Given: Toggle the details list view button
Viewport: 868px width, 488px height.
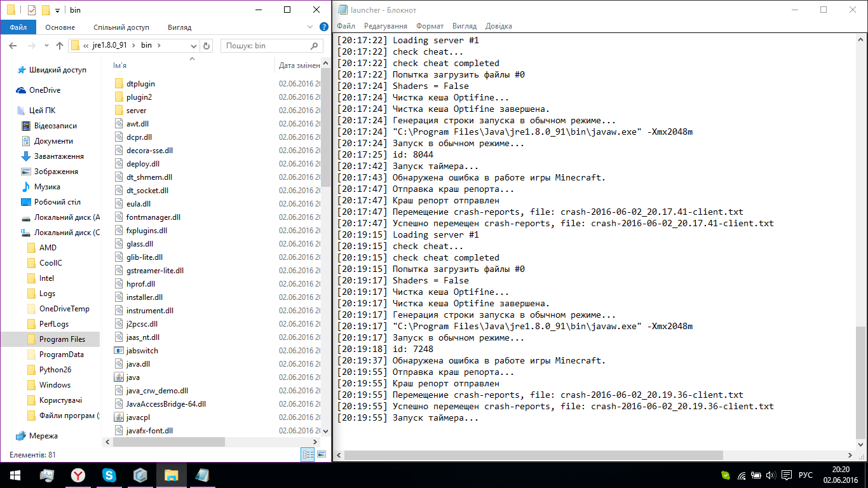Looking at the screenshot, I should pos(308,454).
